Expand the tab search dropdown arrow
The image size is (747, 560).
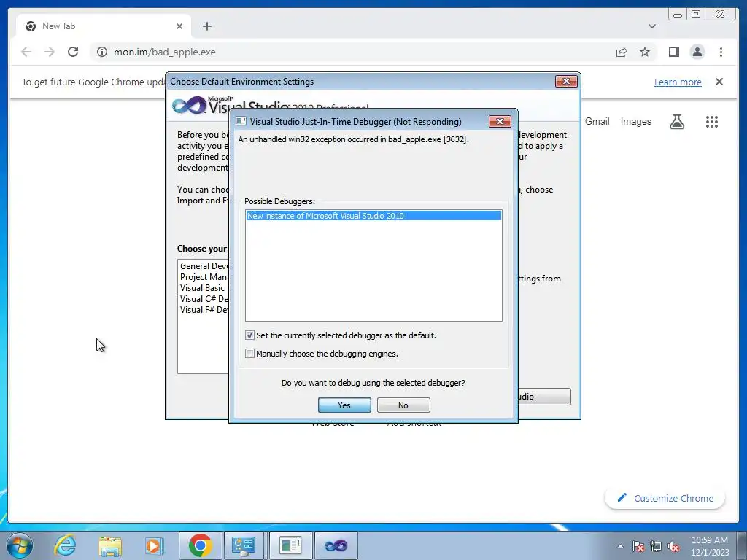coord(651,26)
